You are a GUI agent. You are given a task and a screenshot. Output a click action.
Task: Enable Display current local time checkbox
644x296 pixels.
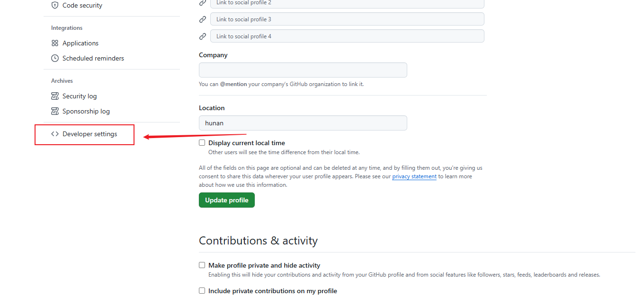(202, 142)
